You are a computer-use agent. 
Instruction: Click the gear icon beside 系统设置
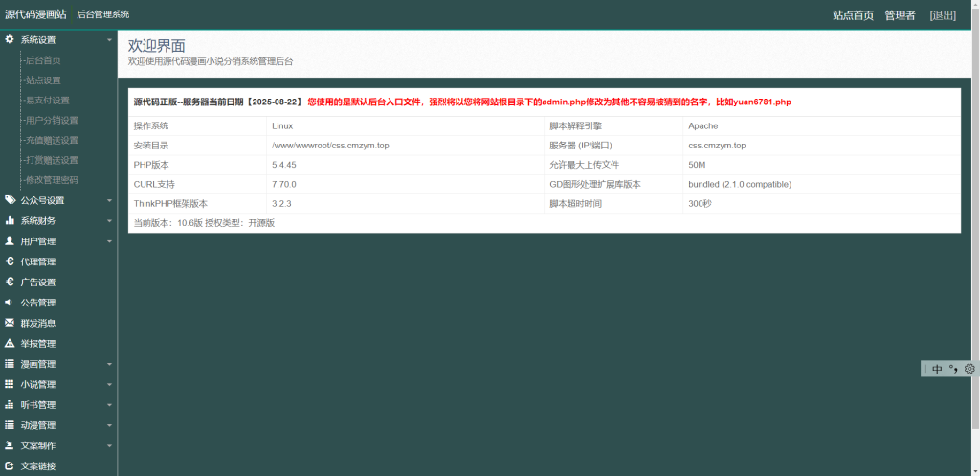click(x=10, y=39)
